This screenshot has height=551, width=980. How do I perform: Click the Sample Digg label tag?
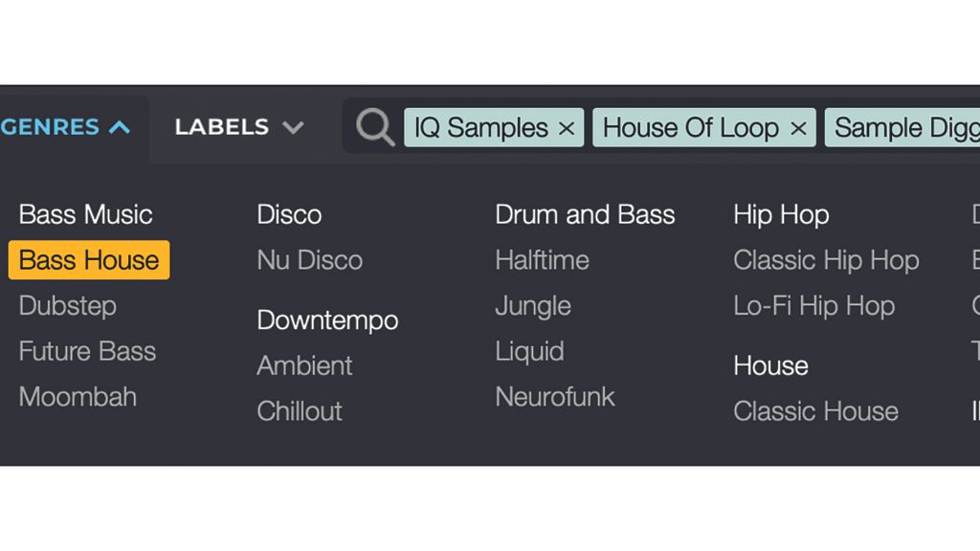[x=902, y=127]
